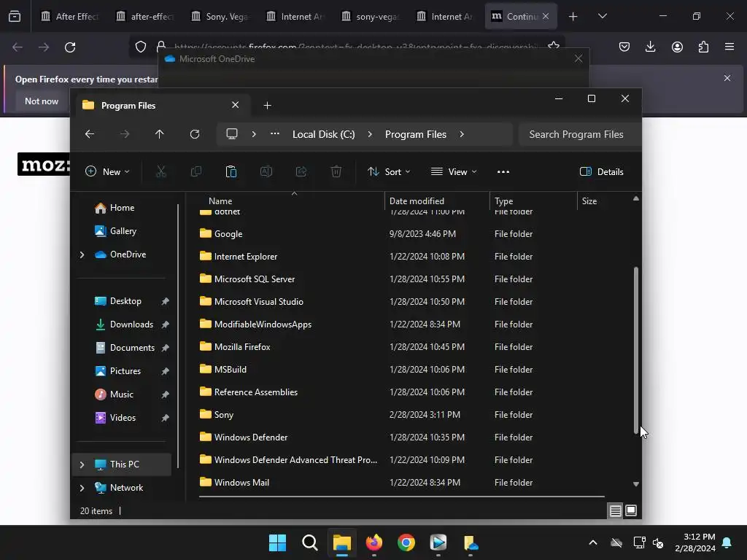The image size is (747, 560).
Task: Click the Save to Pocket icon
Action: pyautogui.click(x=624, y=47)
